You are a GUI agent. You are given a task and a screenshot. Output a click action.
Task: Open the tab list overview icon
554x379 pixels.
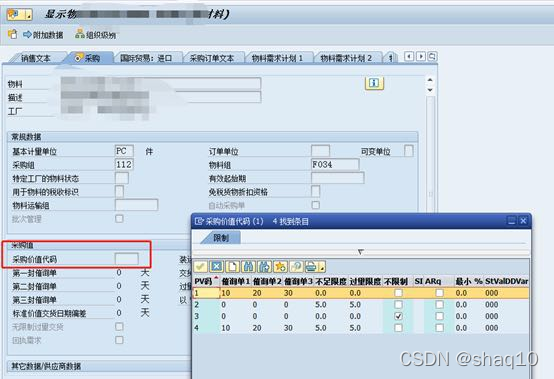coord(432,57)
